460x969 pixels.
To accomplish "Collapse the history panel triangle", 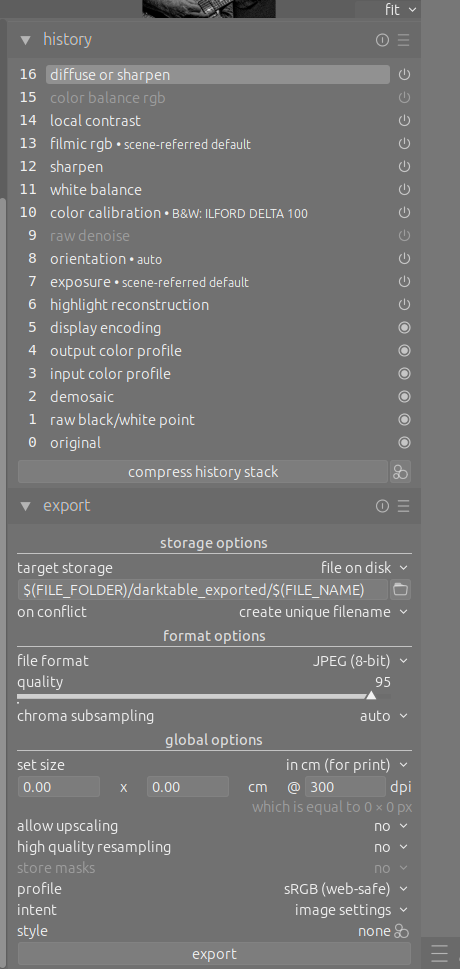I will 25,40.
